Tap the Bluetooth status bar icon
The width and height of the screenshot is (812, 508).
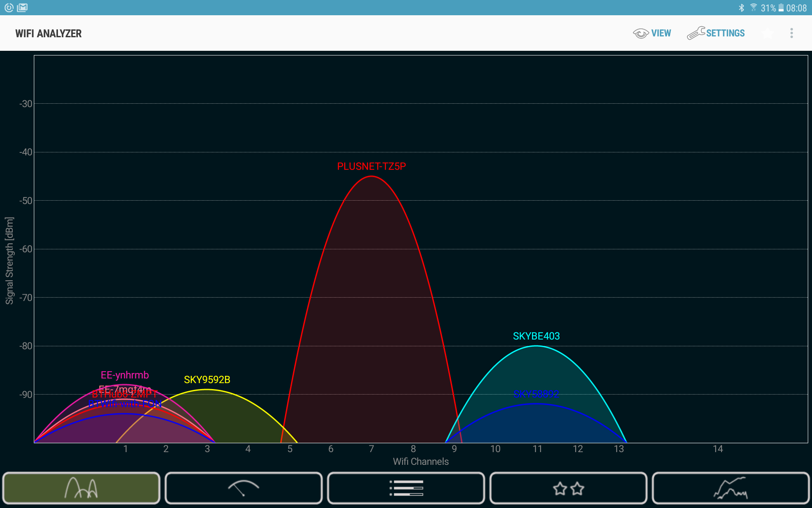tap(741, 8)
